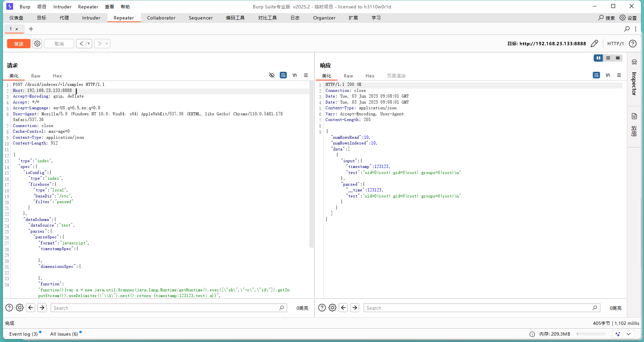
Task: Jump to next response search match
Action: [x=355, y=308]
